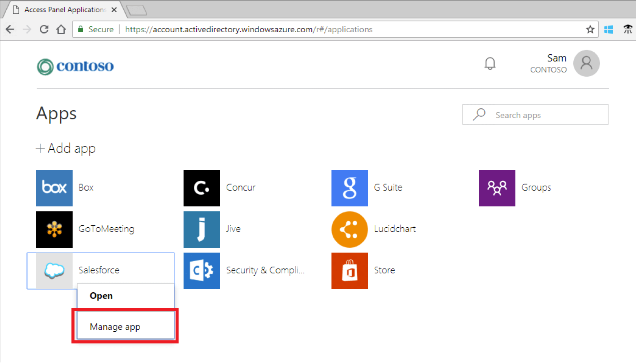
Task: Select Open in the Salesforce menu
Action: 101,295
